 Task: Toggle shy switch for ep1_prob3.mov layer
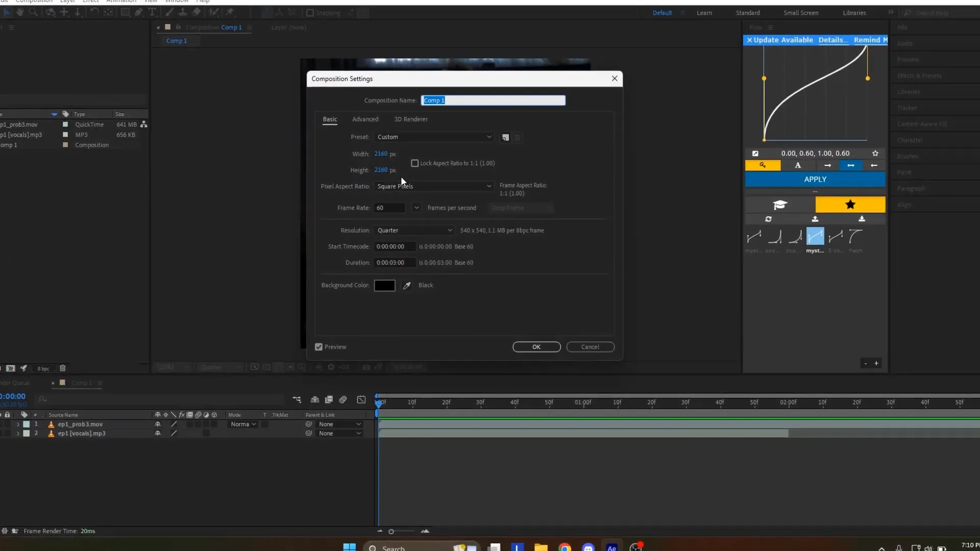click(x=158, y=424)
